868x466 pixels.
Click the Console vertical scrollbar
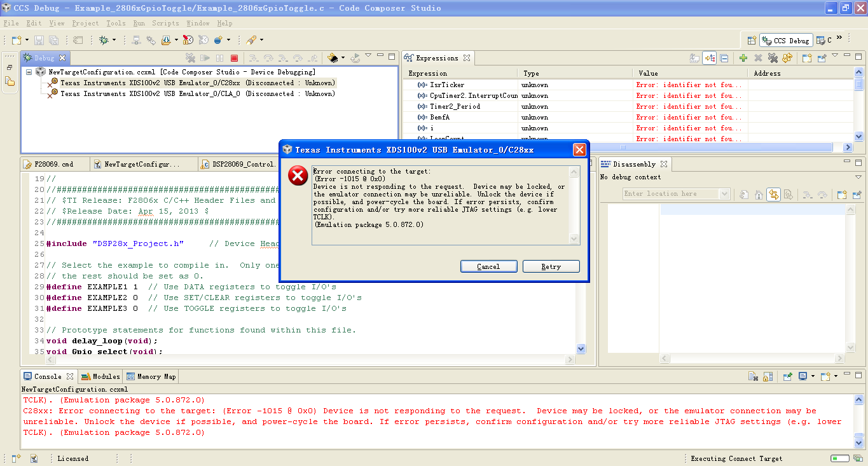click(x=859, y=421)
